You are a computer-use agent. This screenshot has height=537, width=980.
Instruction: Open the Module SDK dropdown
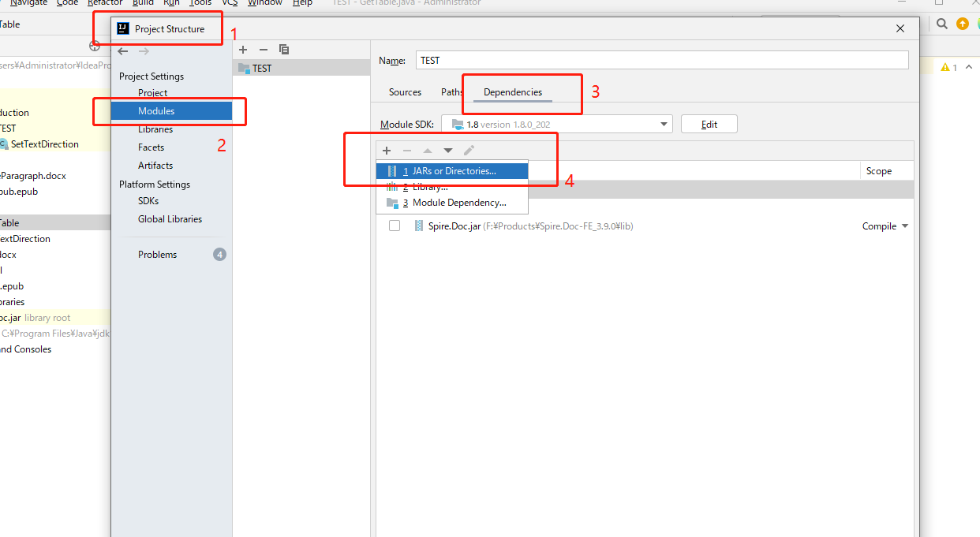[x=557, y=124]
